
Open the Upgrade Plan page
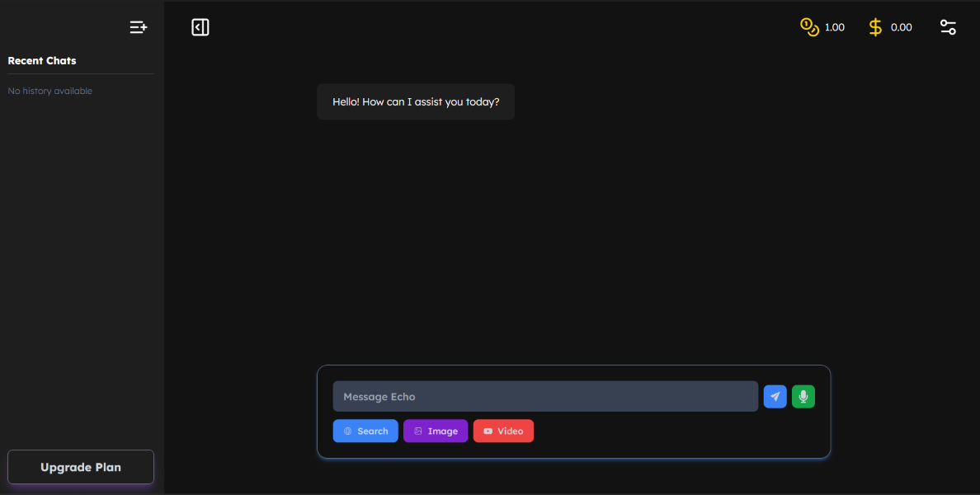coord(81,467)
